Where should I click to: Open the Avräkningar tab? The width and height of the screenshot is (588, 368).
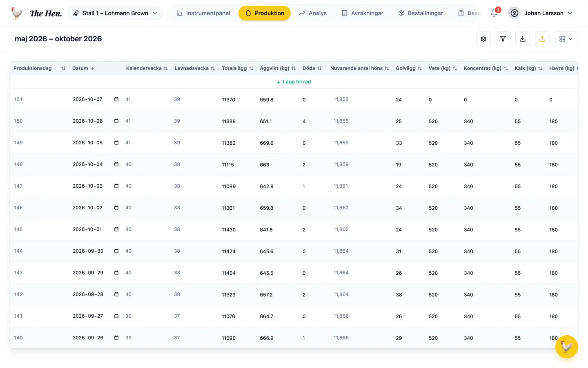pos(363,13)
